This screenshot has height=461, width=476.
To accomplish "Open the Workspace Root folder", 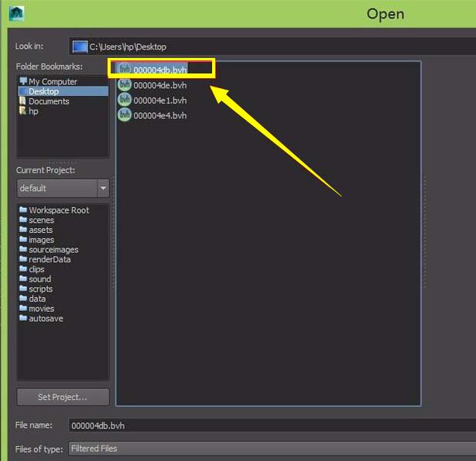I will [58, 210].
